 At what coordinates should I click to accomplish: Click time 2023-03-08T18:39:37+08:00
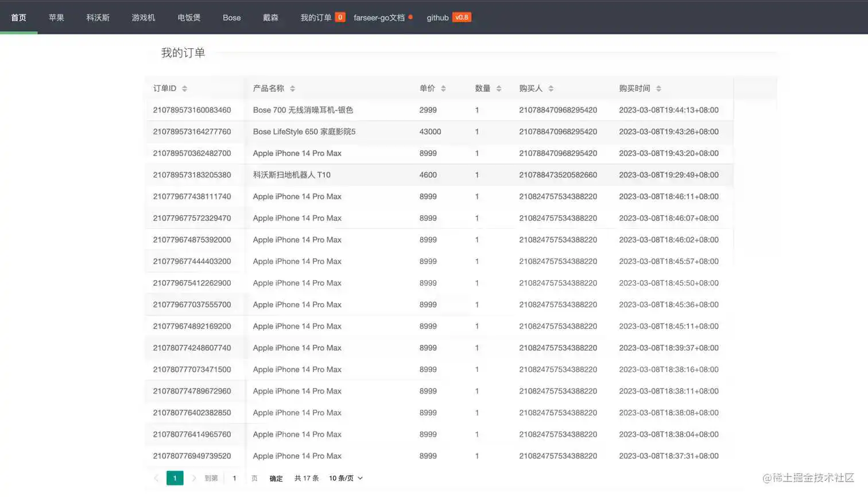pos(669,348)
